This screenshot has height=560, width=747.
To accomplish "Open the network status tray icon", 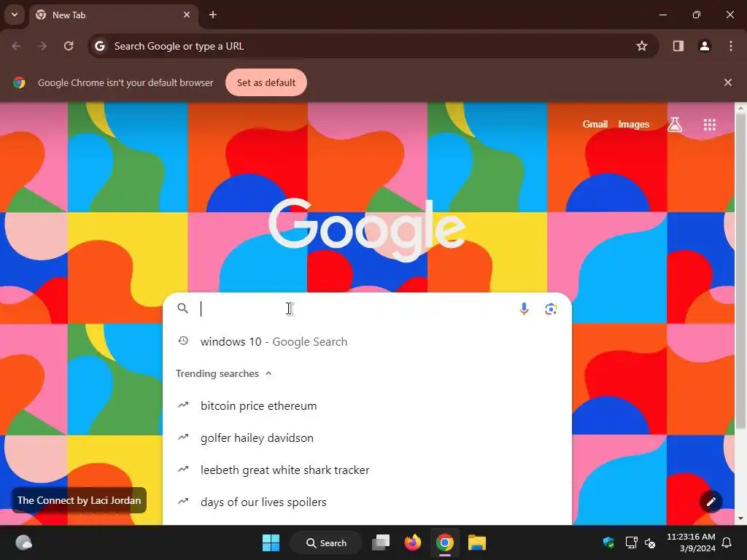I will point(631,542).
